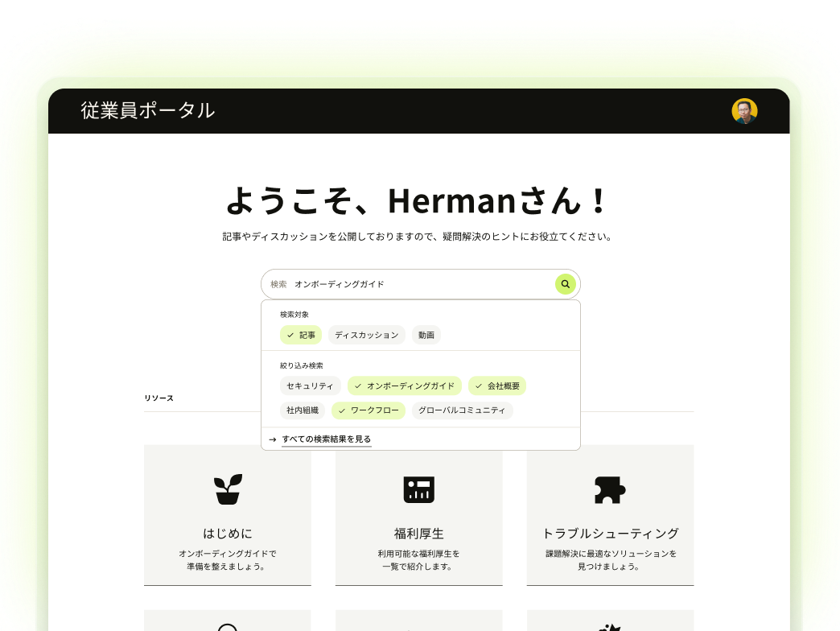Viewport: 840px width, 631px height.
Task: Click inside the search input field
Action: [402, 284]
